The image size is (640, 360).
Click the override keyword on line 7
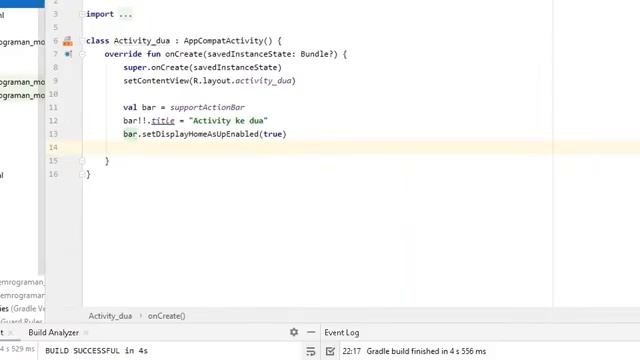click(x=123, y=54)
